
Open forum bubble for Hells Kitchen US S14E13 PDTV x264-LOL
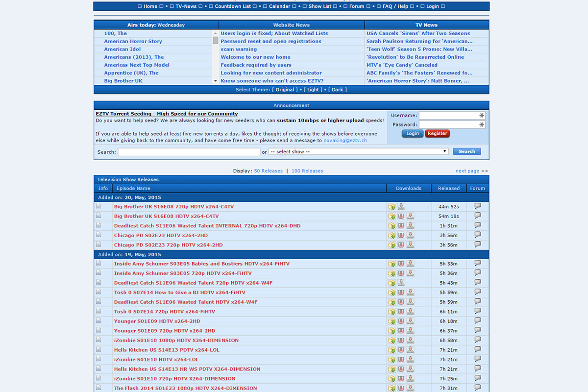(x=477, y=349)
